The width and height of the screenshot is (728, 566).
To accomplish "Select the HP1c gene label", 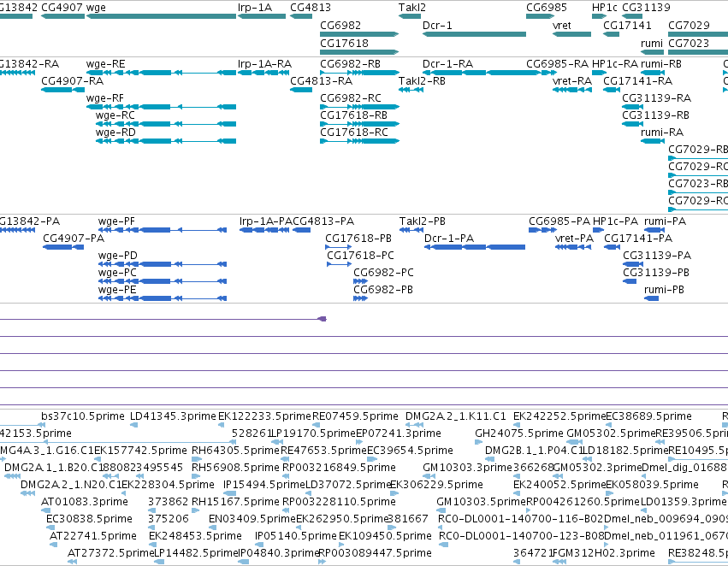I will (605, 8).
